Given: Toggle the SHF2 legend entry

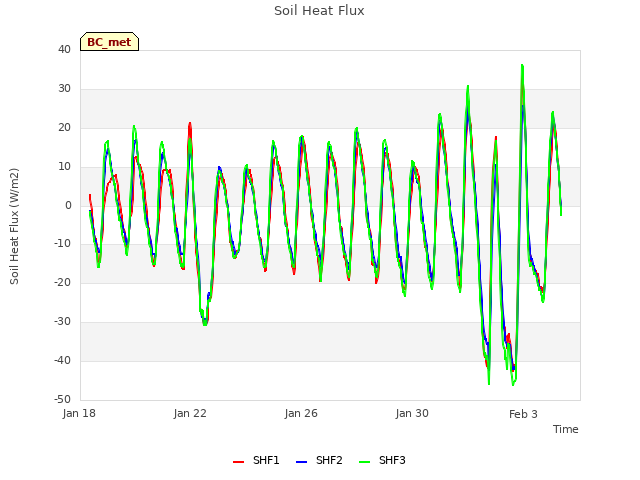Looking at the screenshot, I should tap(319, 460).
